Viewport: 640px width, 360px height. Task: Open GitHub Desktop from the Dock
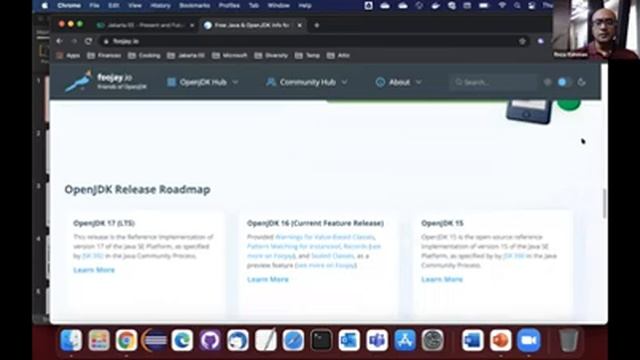(x=210, y=340)
